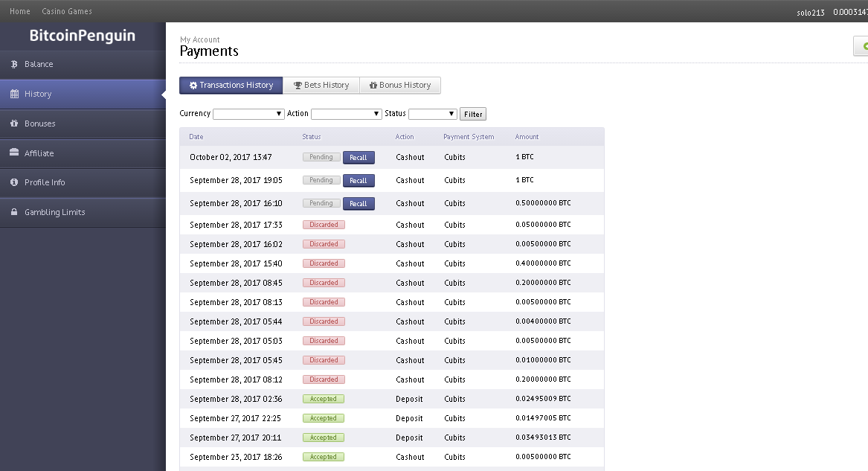
Task: Click the gift icon beside Bonuses
Action: pyautogui.click(x=14, y=124)
